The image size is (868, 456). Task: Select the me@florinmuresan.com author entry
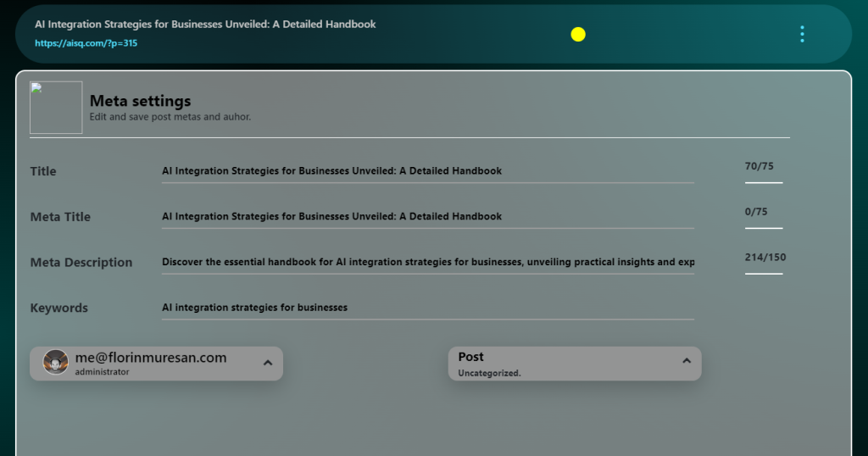(x=151, y=358)
